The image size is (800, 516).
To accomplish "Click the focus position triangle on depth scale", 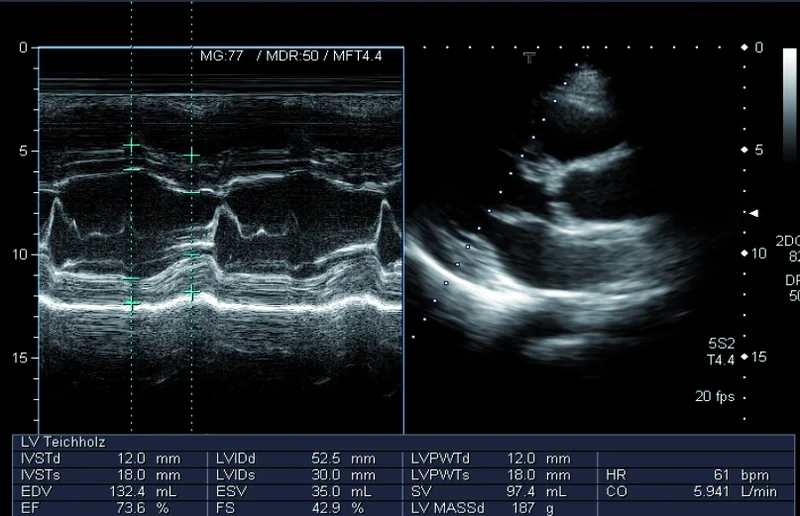I will 753,213.
